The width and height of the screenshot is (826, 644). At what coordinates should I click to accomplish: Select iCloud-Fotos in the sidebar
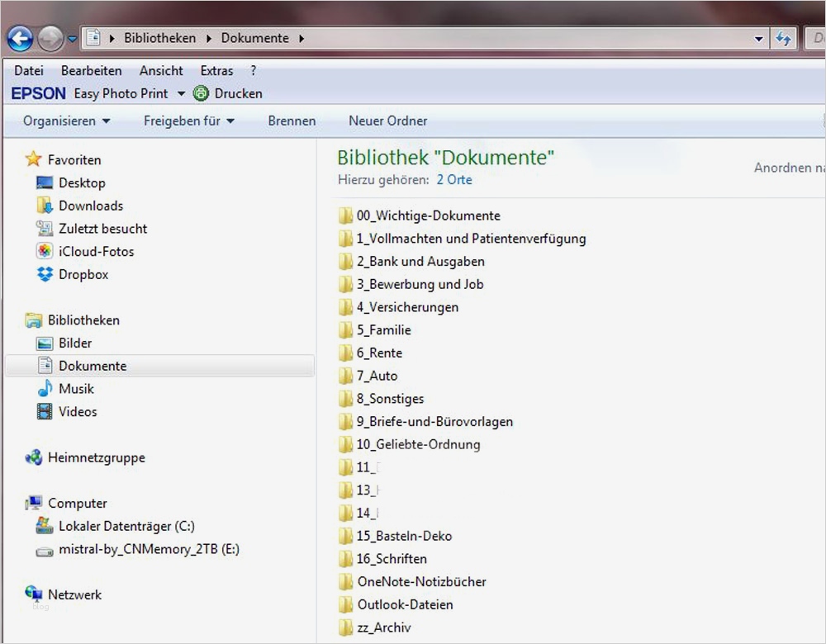(95, 251)
